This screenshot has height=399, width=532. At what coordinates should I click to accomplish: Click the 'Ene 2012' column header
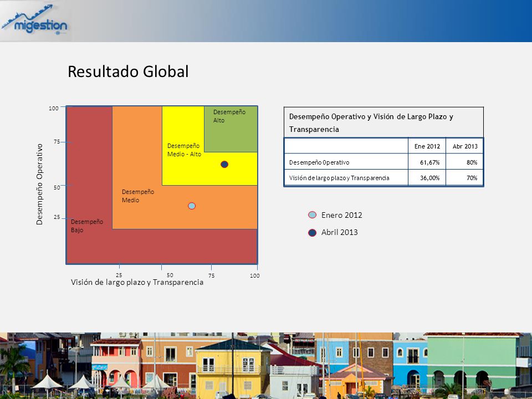pos(427,146)
